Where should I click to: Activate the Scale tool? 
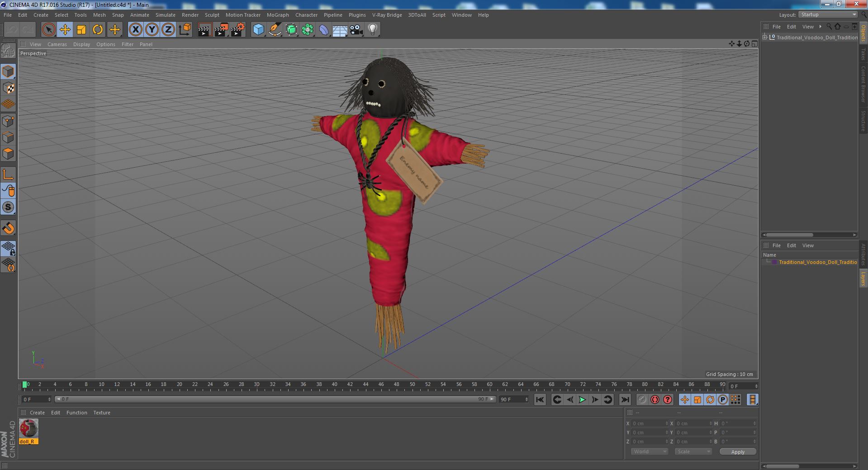click(81, 30)
